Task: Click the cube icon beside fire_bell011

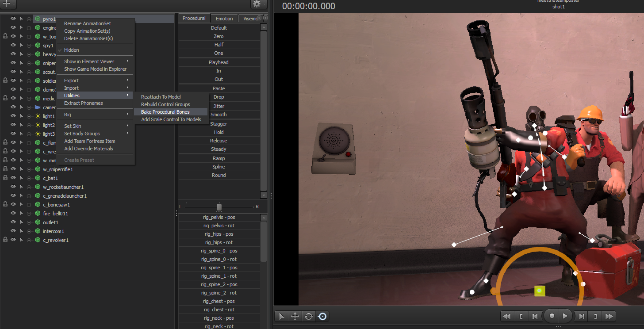Action: tap(38, 214)
